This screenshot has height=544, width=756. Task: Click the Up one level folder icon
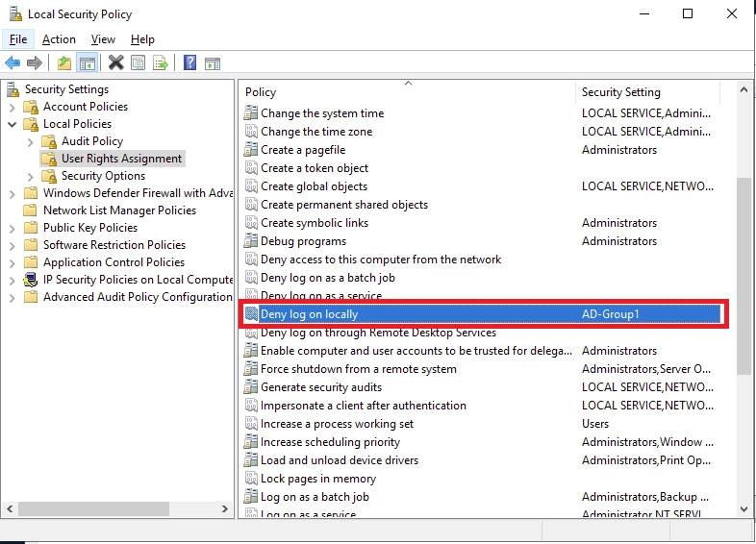64,63
